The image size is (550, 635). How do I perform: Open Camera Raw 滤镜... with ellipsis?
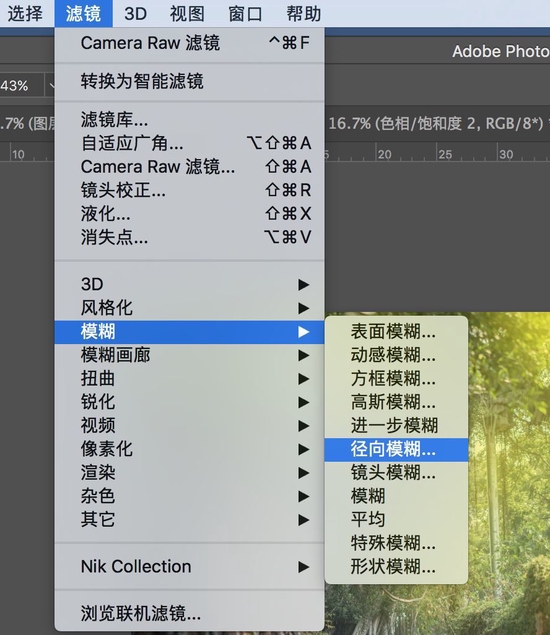(x=189, y=166)
